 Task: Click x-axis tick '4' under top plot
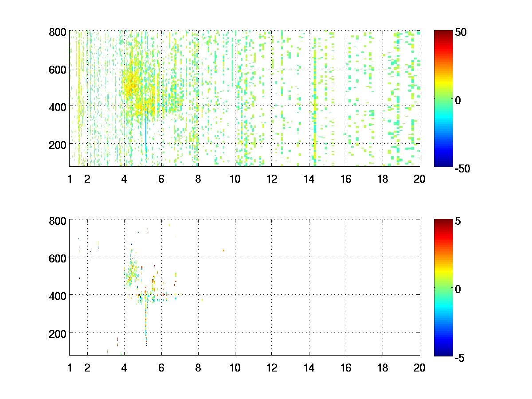124,179
